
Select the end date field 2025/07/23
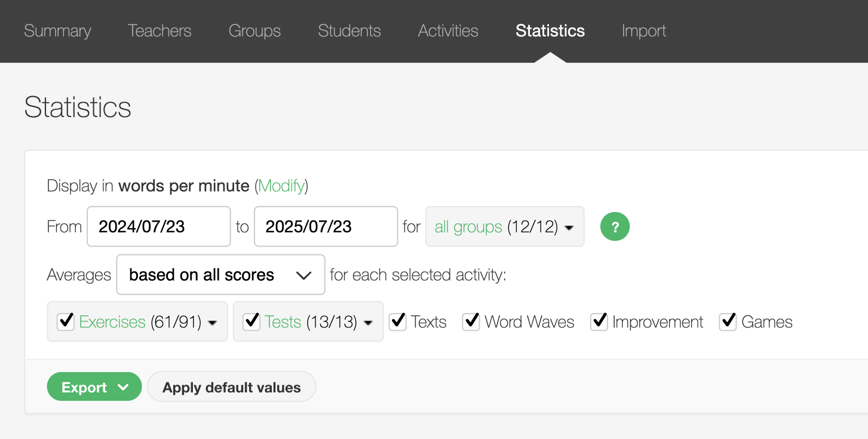pos(326,227)
